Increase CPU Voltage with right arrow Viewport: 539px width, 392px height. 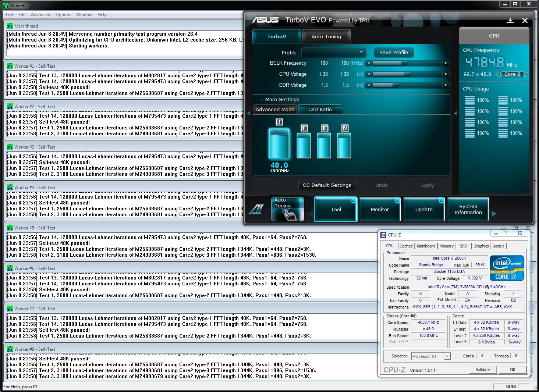tap(446, 74)
